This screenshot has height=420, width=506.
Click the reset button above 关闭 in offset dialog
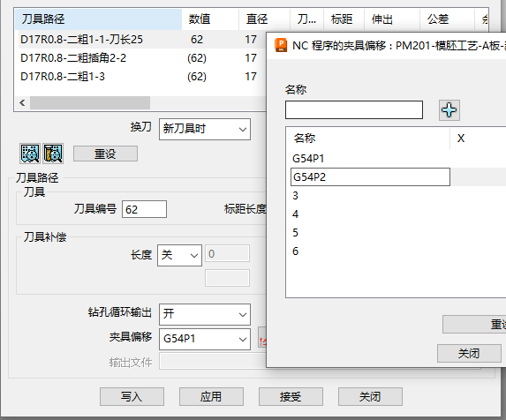474,324
